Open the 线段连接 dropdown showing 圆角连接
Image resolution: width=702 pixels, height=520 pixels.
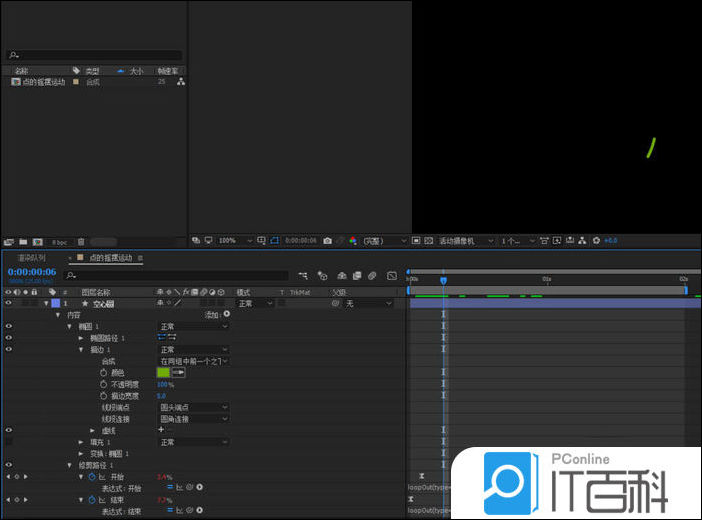point(193,419)
